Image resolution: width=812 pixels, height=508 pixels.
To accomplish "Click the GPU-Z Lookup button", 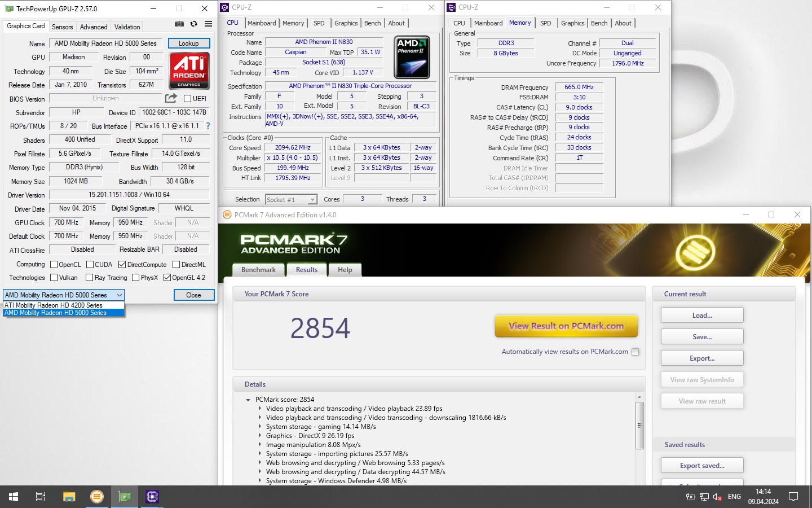I will [x=188, y=43].
